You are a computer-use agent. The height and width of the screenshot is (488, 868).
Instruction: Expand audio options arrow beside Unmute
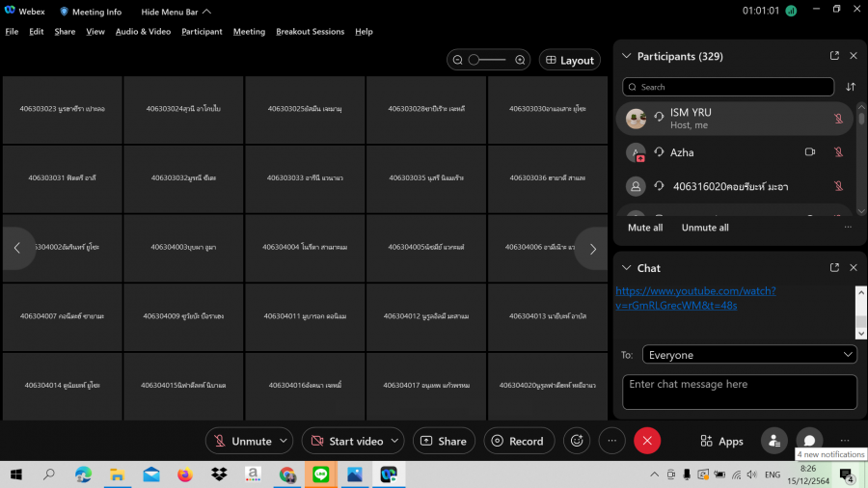click(284, 441)
